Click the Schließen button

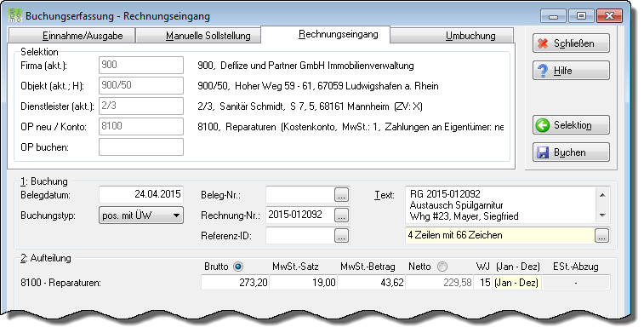coord(571,43)
